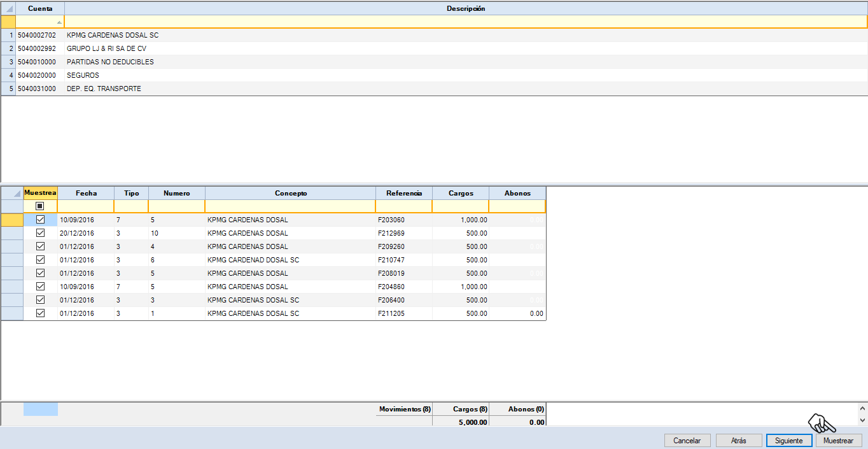Click the upper grid select-all corner triangle
Image resolution: width=868 pixels, height=449 pixels.
click(x=8, y=9)
